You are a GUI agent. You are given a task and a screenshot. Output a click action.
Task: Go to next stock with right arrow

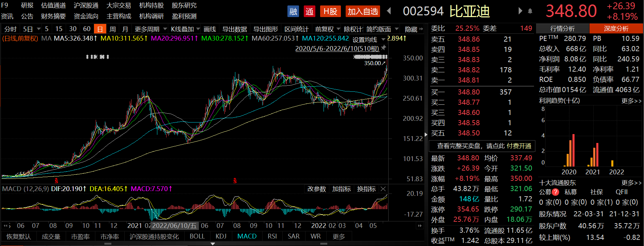click(520, 11)
